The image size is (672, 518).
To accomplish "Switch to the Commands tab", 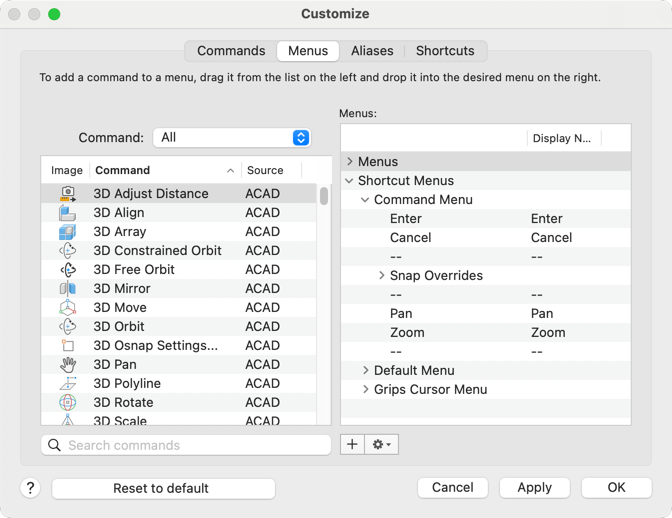I will pos(231,51).
